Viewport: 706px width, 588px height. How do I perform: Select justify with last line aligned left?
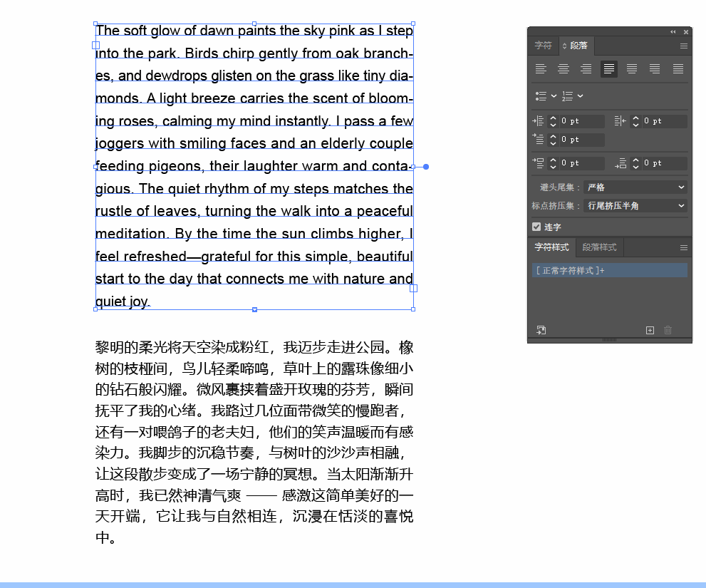point(609,68)
